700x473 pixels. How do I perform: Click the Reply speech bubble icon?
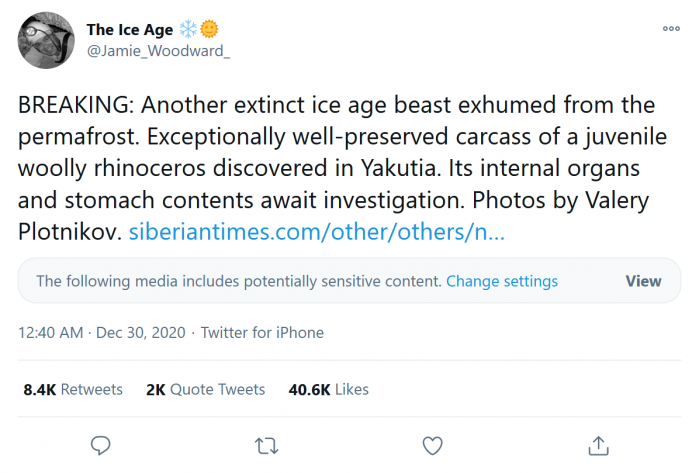[100, 444]
